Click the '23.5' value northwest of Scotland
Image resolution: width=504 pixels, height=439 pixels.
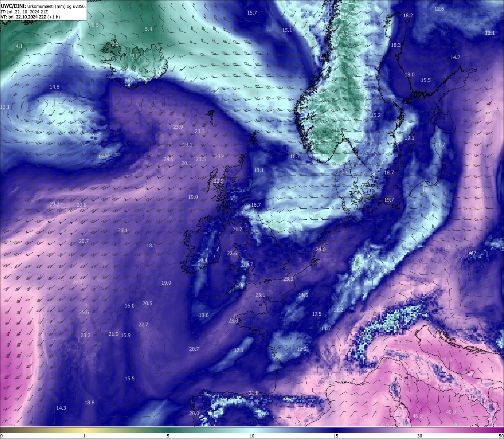[201, 159]
